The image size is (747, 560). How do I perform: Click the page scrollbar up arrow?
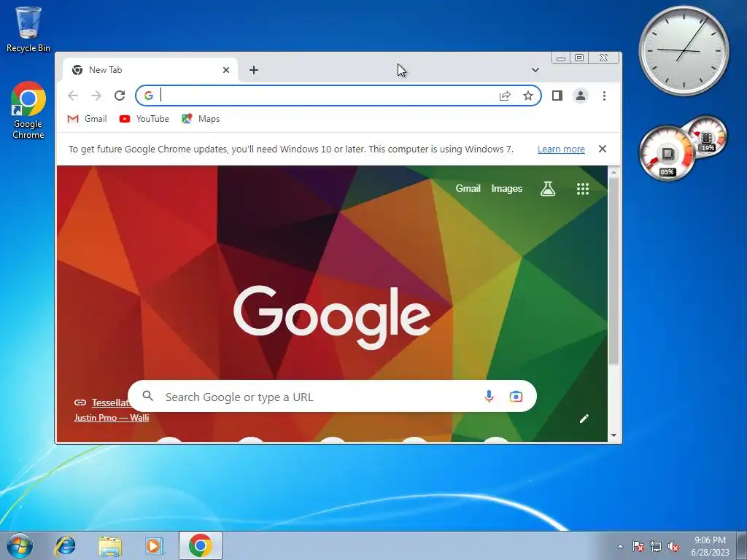click(x=614, y=172)
